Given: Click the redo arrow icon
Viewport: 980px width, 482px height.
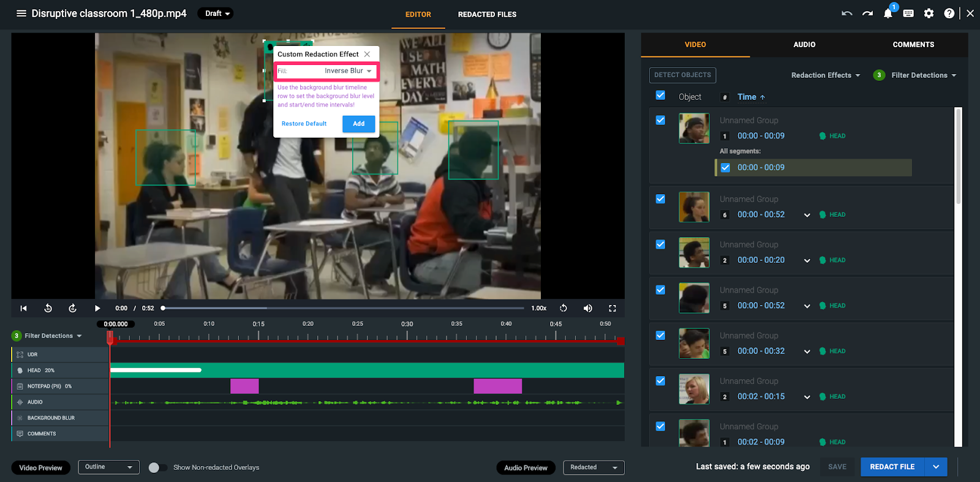Looking at the screenshot, I should (x=867, y=13).
